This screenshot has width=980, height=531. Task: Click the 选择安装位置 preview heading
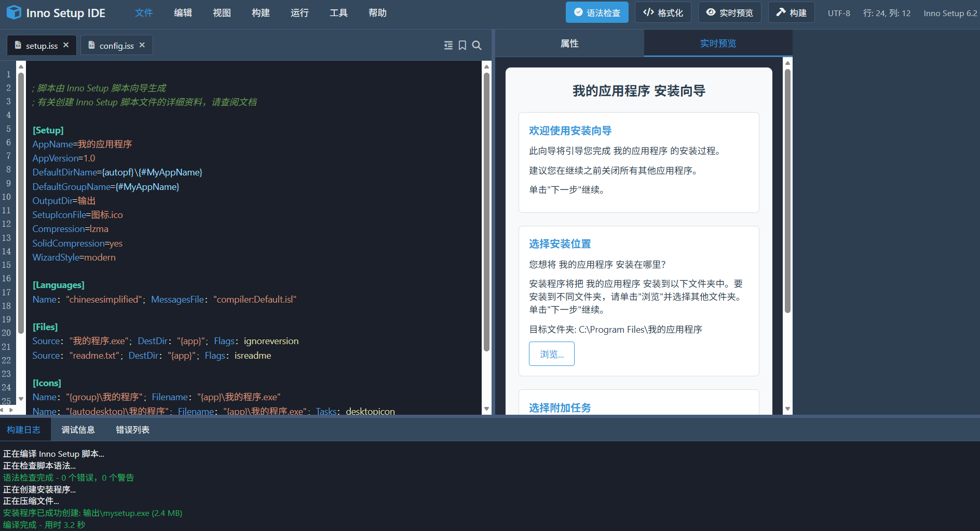pos(560,244)
